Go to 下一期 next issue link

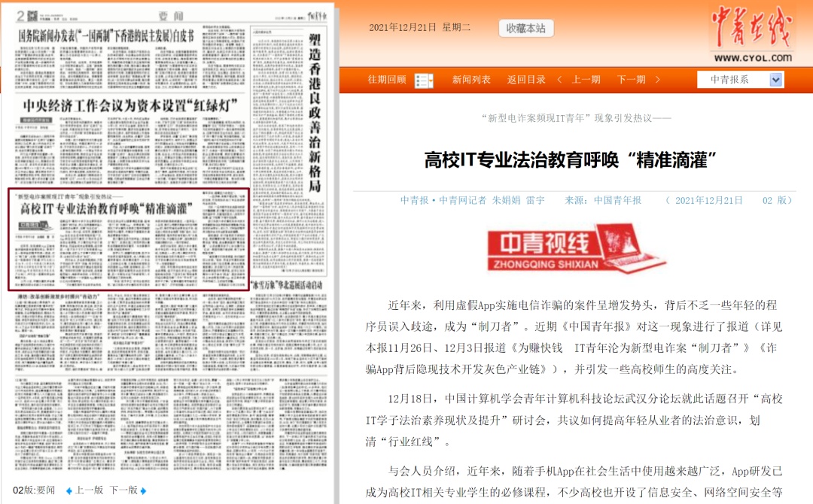(x=631, y=80)
